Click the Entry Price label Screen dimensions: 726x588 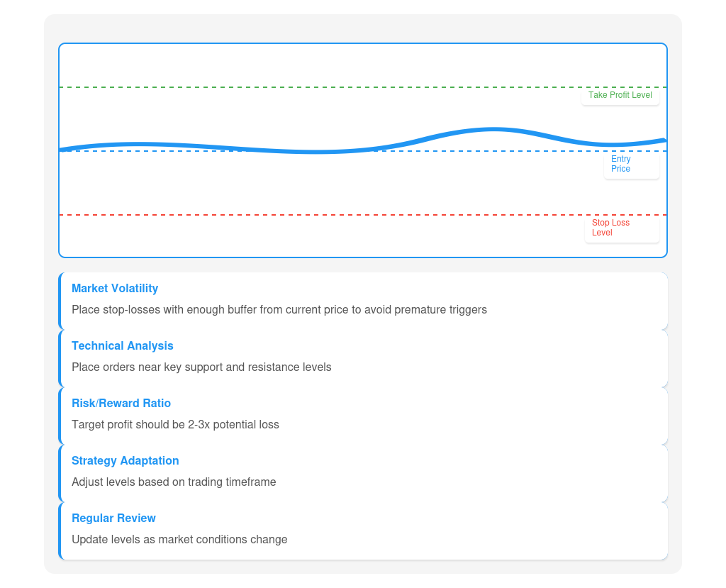(620, 164)
